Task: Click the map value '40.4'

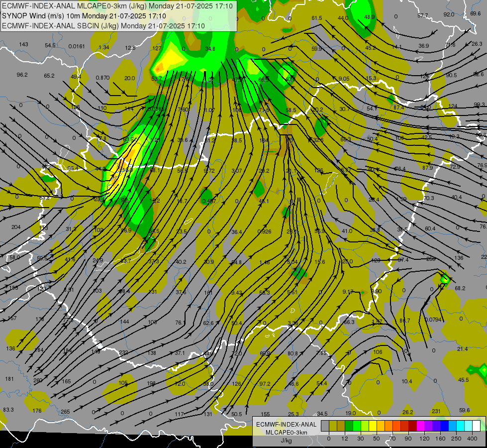Action: pos(457,197)
